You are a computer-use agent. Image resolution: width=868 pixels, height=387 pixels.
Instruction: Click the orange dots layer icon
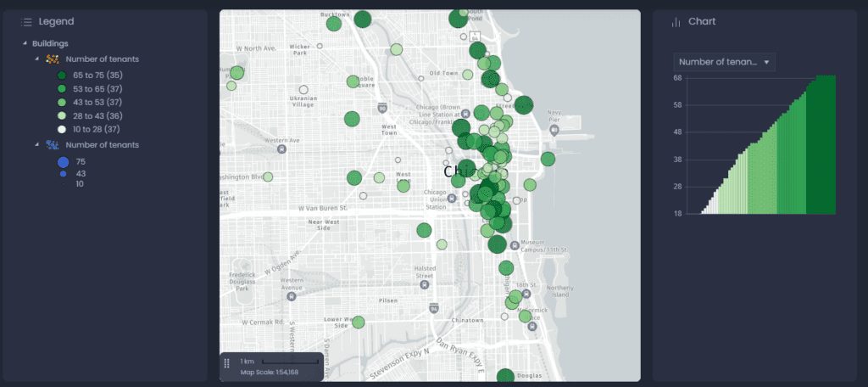point(53,59)
